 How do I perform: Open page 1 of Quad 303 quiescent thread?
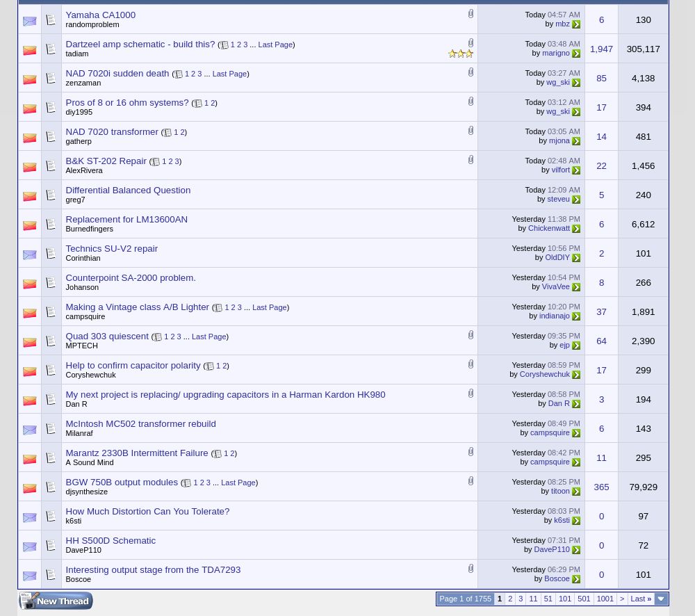[166, 337]
